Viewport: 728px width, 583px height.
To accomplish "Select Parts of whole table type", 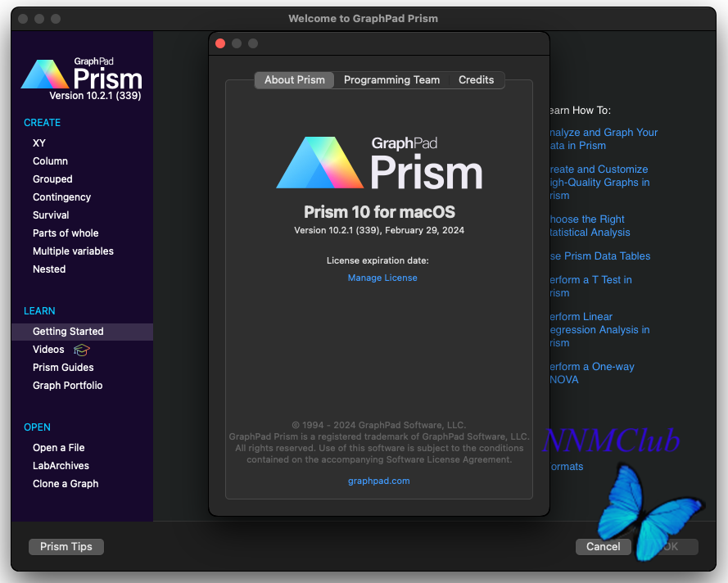I will (x=66, y=233).
